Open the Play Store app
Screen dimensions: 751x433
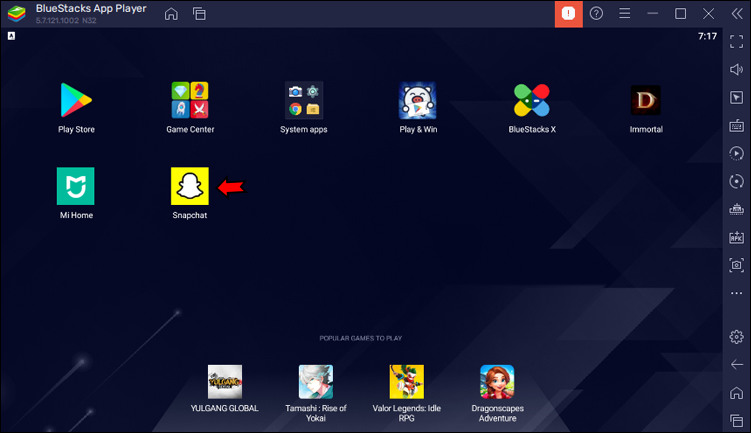tap(76, 100)
